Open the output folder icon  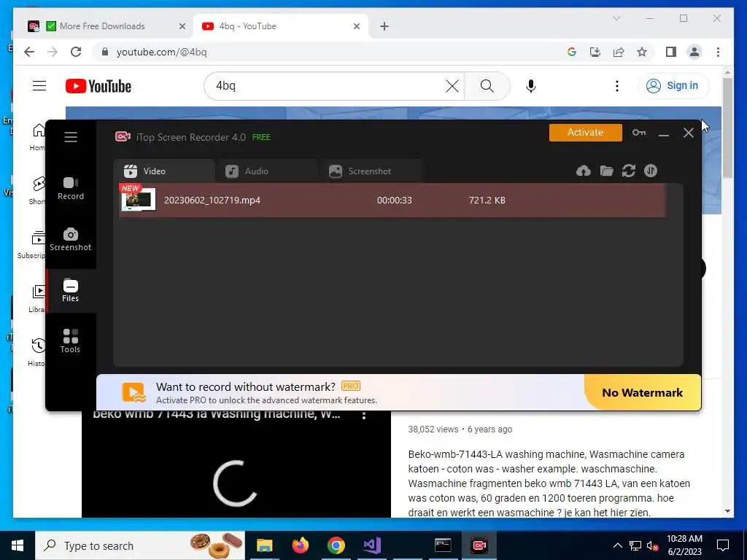[606, 171]
